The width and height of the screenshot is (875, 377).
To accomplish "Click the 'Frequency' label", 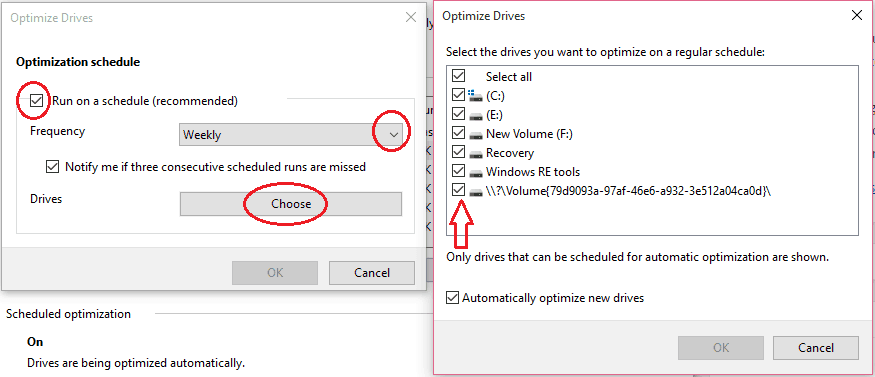I will point(57,131).
